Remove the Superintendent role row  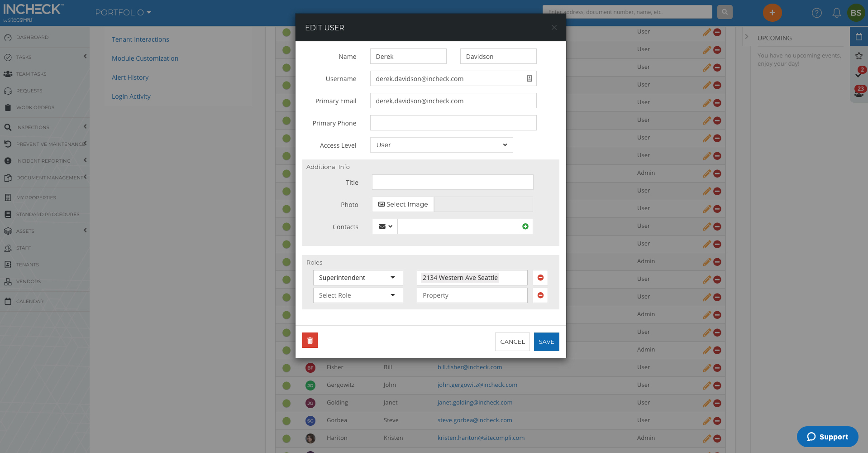(540, 278)
